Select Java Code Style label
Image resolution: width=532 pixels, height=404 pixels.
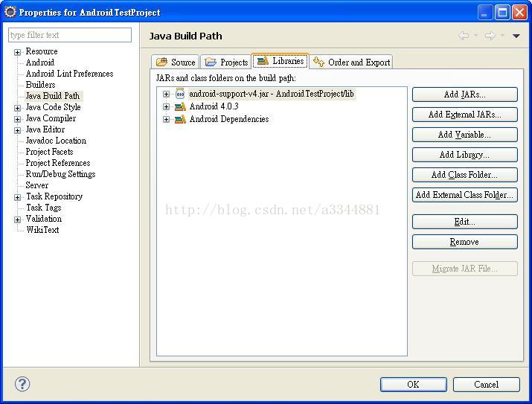[54, 107]
